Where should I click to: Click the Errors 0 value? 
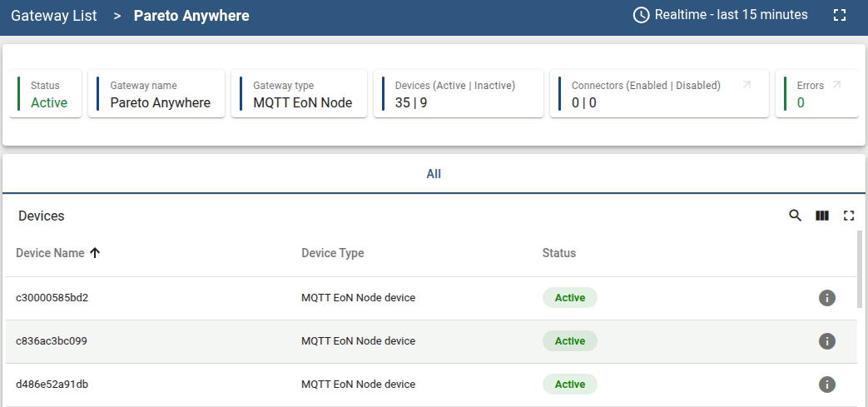pyautogui.click(x=801, y=102)
